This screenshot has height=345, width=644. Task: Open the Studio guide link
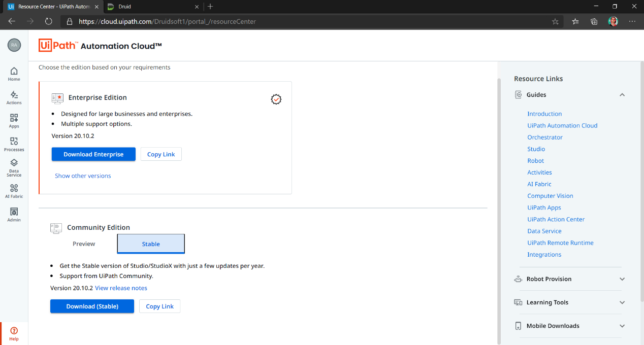pos(536,149)
